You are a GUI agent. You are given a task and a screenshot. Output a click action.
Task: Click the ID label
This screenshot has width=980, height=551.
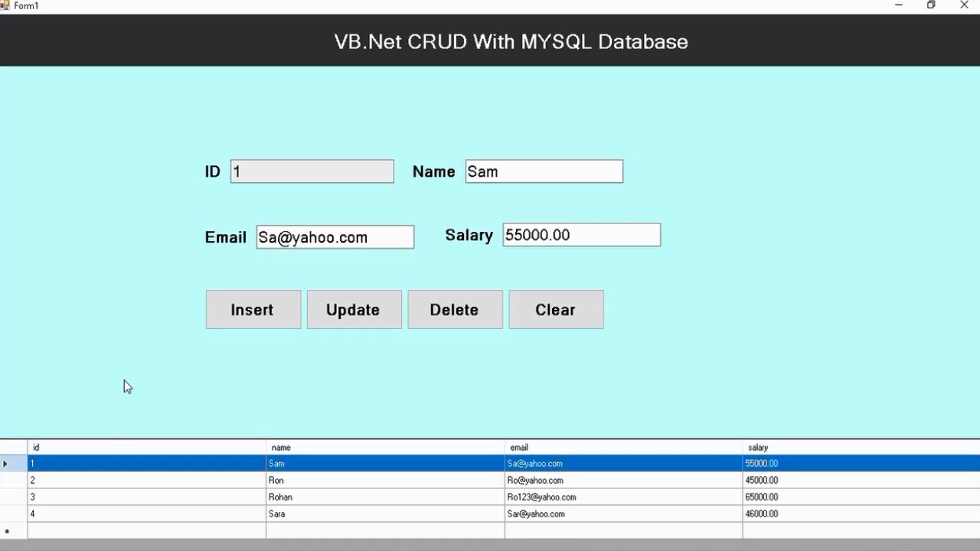click(213, 171)
